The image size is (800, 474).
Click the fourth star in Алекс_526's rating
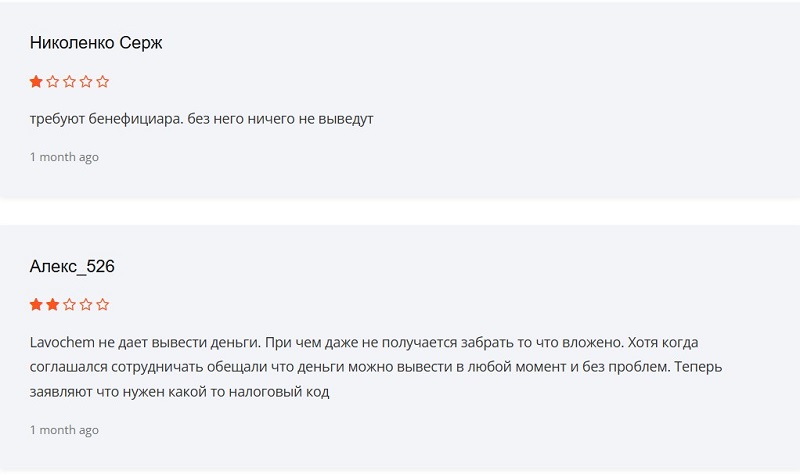(x=86, y=304)
